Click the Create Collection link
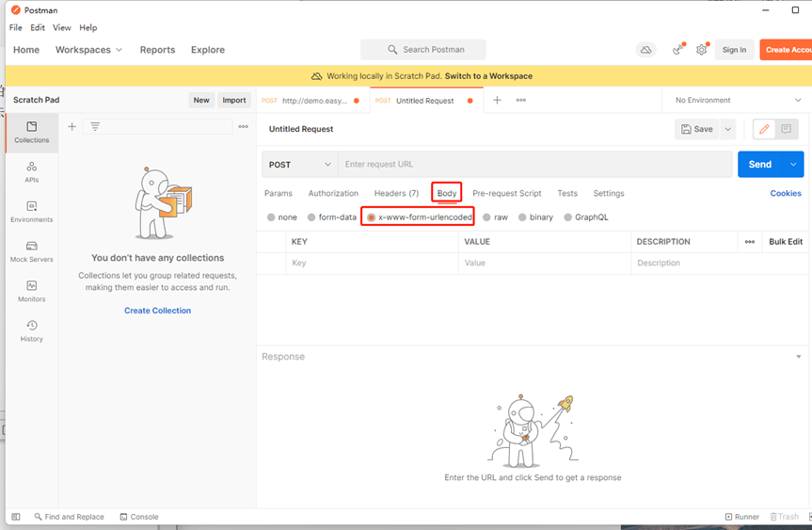 (x=157, y=311)
